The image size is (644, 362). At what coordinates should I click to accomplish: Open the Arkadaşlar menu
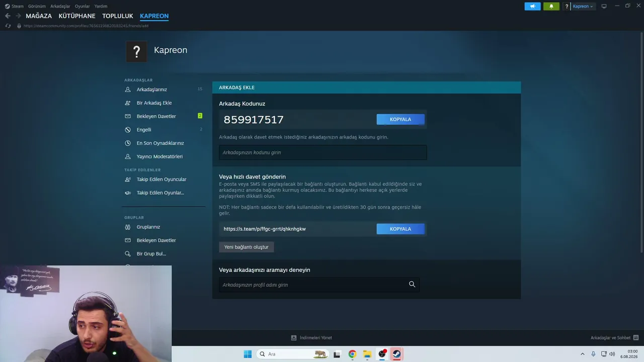point(60,7)
